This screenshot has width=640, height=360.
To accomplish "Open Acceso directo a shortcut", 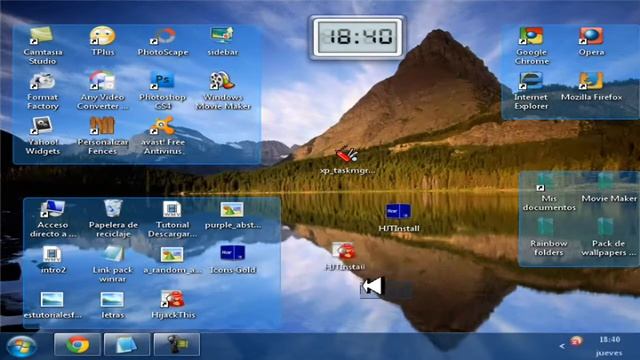I will pyautogui.click(x=52, y=219).
